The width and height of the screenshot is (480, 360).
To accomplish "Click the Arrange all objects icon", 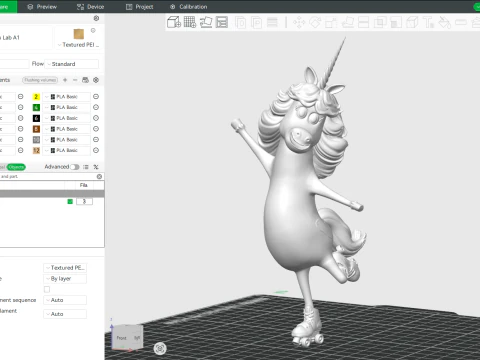I will coord(222,22).
